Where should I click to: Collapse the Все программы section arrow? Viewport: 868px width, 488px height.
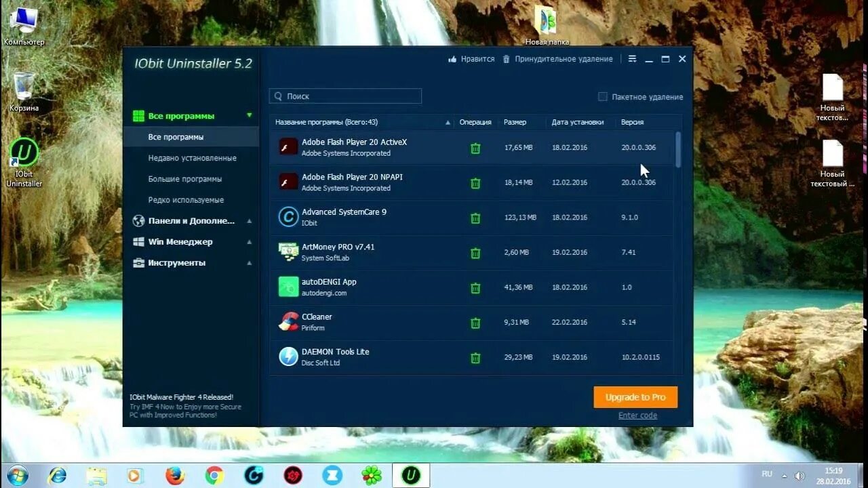click(250, 116)
